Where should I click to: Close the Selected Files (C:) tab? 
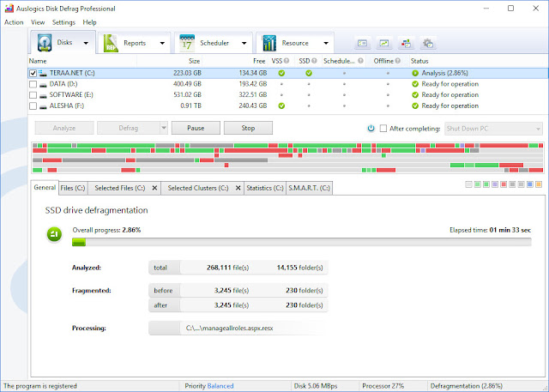(x=154, y=188)
